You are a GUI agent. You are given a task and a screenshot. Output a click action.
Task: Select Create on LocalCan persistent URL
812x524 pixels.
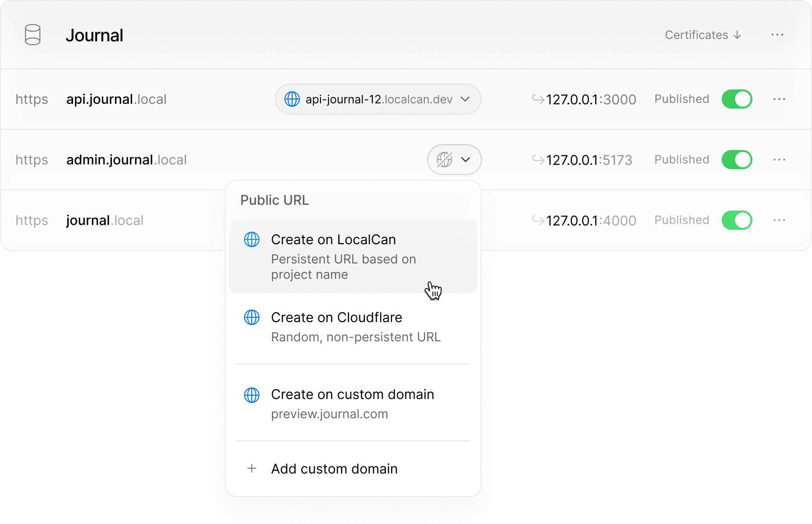point(333,239)
